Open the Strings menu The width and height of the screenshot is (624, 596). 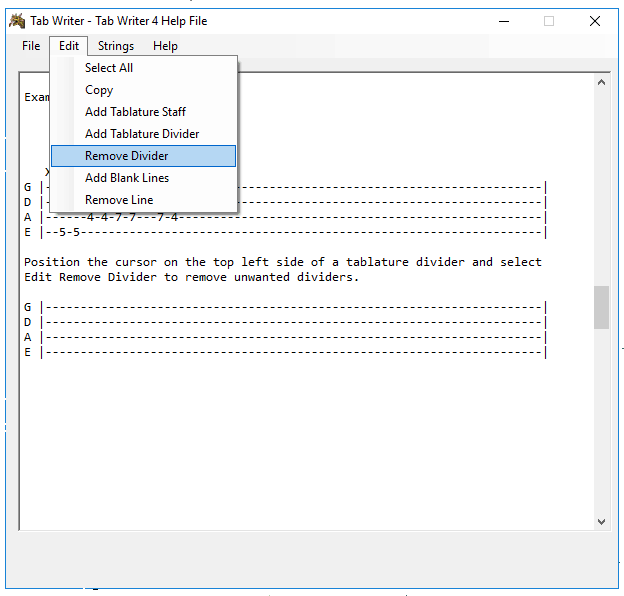(x=116, y=46)
